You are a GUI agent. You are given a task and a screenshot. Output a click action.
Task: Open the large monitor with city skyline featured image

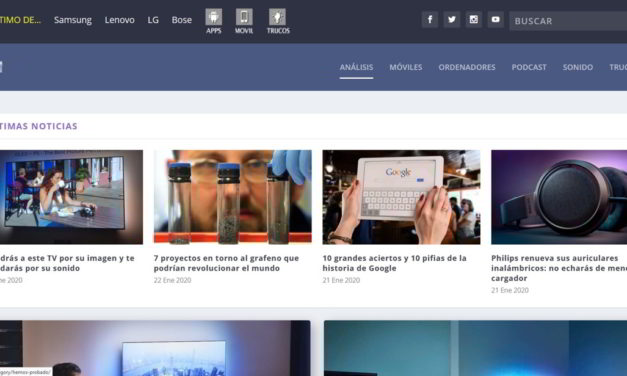tap(155, 348)
